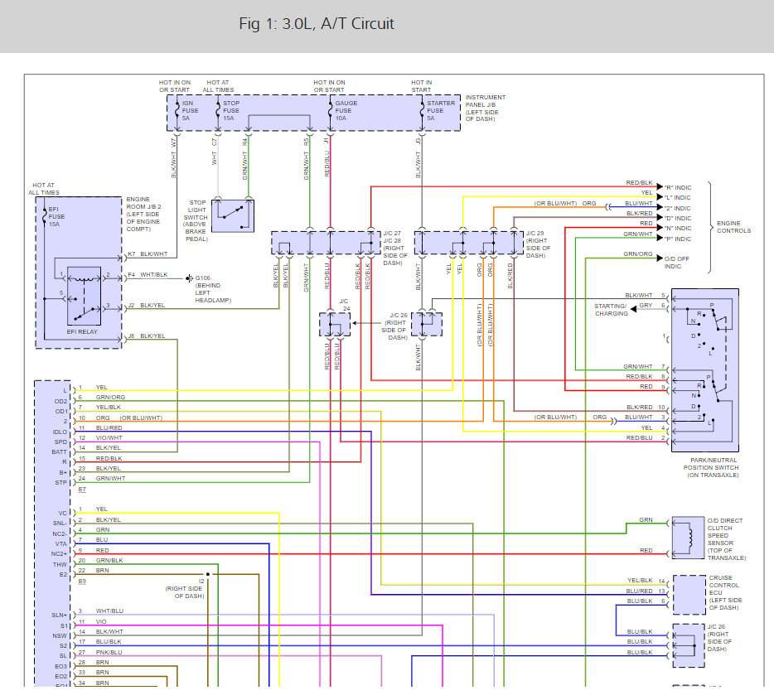
Task: Click the HOT AT ALL TIMES label above EFI fuse
Action: pyautogui.click(x=44, y=189)
